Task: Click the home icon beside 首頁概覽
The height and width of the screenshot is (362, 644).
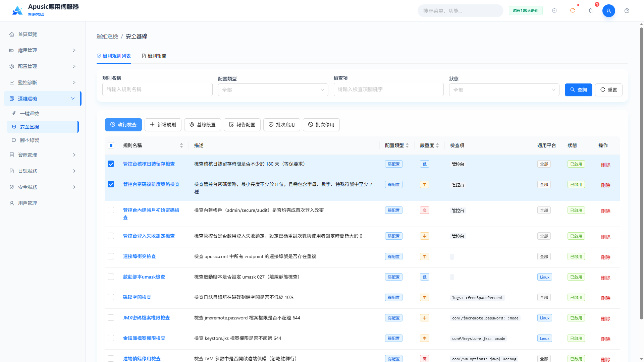Action: tap(12, 34)
